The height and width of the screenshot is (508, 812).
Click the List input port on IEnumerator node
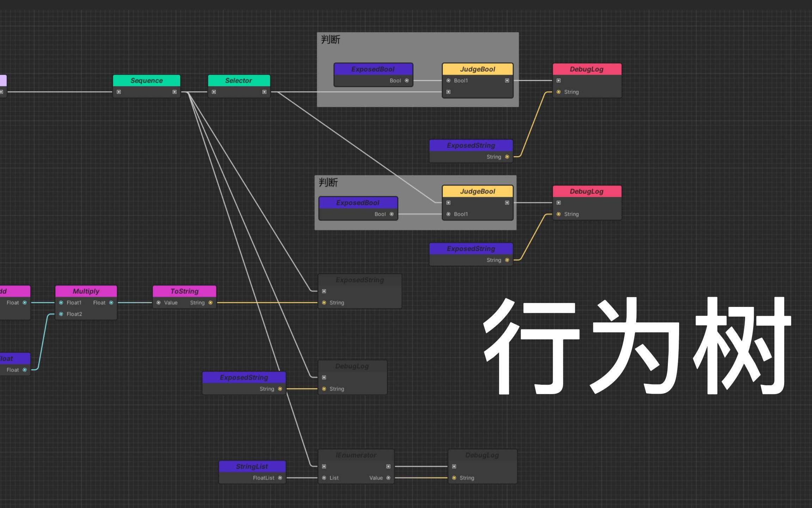coord(324,478)
